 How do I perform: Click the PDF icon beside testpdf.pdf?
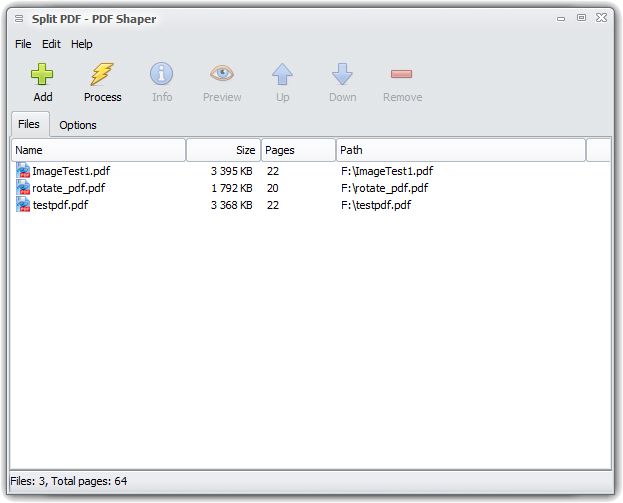click(x=23, y=204)
